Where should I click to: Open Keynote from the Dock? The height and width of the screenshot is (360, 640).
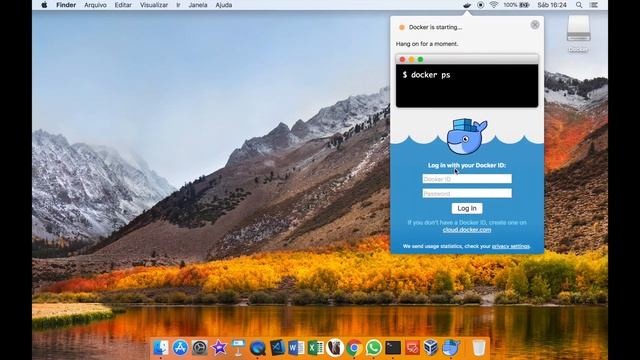[x=238, y=348]
